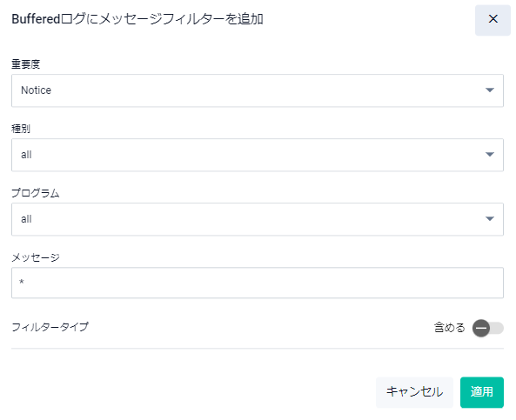Click the caret arrow of 種別 dropdown
This screenshot has height=420, width=516.
tap(489, 155)
